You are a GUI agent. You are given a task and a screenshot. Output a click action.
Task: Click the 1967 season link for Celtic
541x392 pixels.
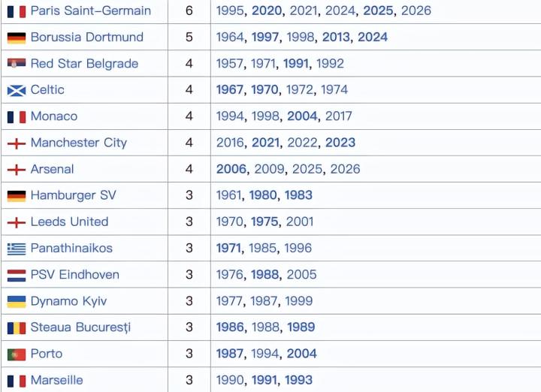230,90
